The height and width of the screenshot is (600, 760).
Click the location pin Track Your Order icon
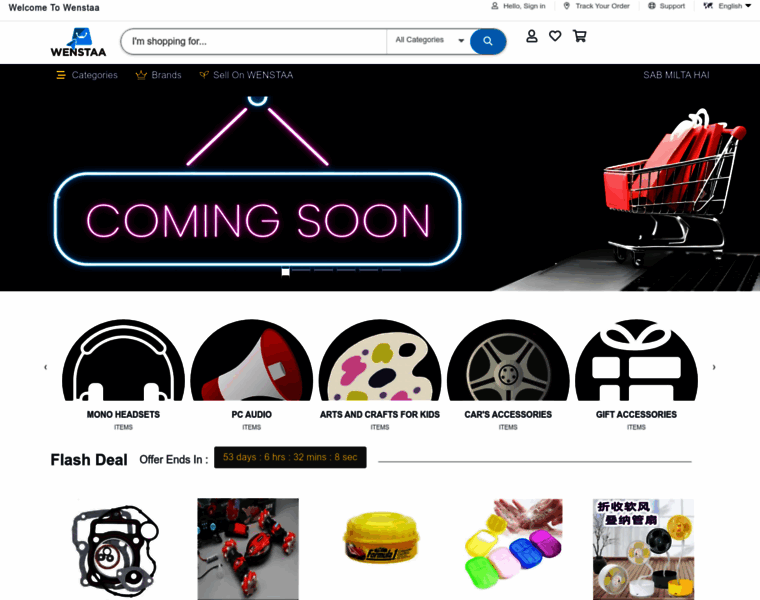[x=567, y=6]
